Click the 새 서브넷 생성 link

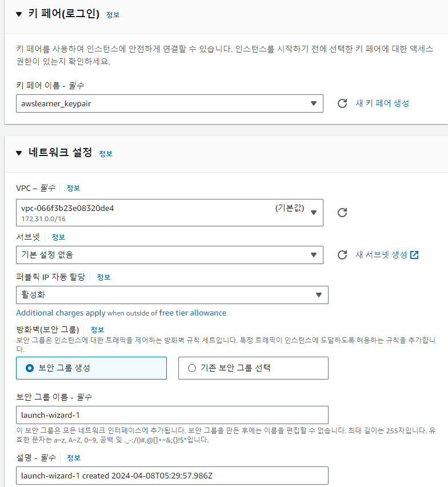(381, 255)
